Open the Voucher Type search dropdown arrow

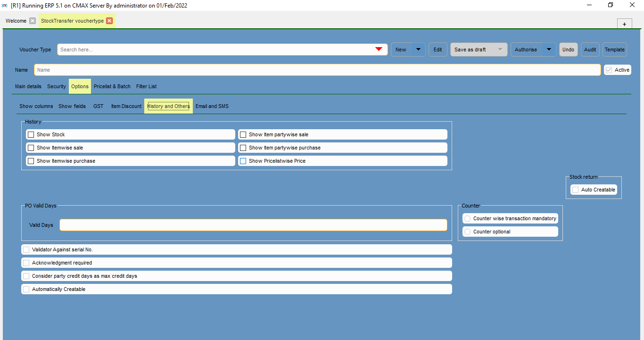point(379,49)
